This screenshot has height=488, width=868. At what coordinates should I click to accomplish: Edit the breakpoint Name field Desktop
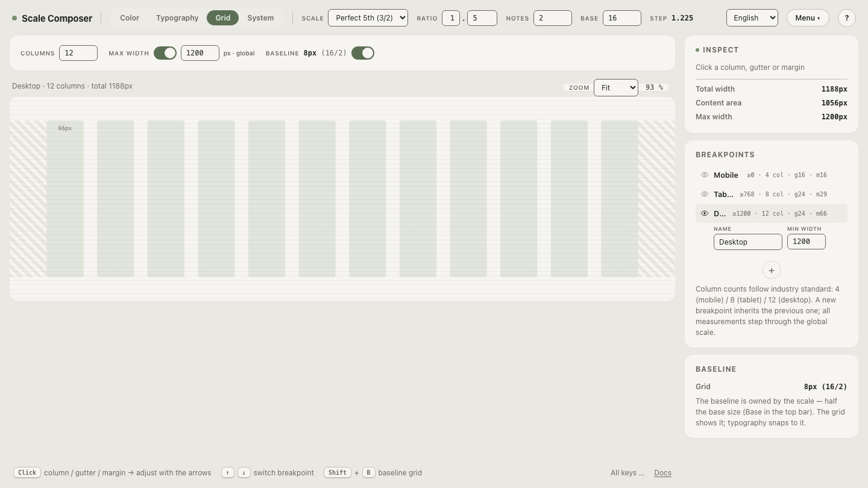pos(748,242)
